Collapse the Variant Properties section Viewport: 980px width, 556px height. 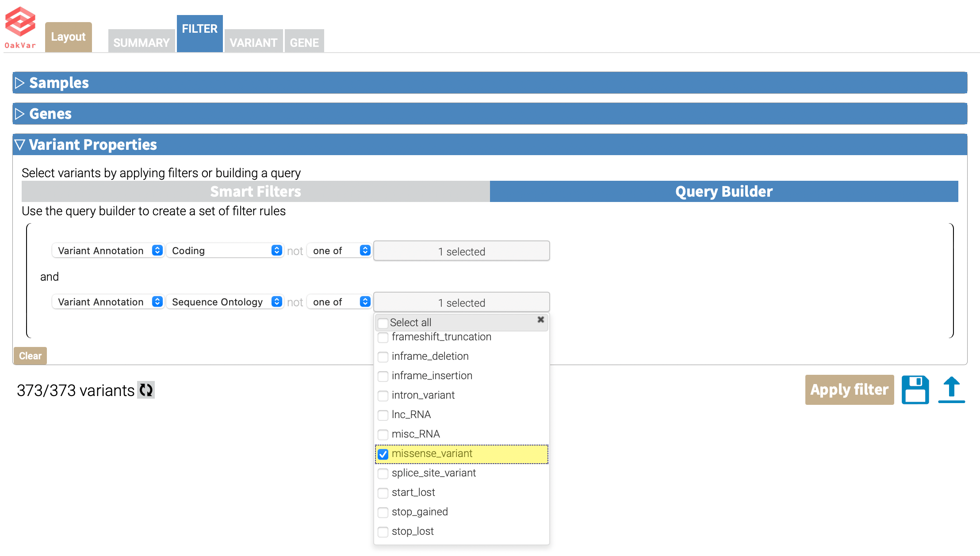(19, 145)
